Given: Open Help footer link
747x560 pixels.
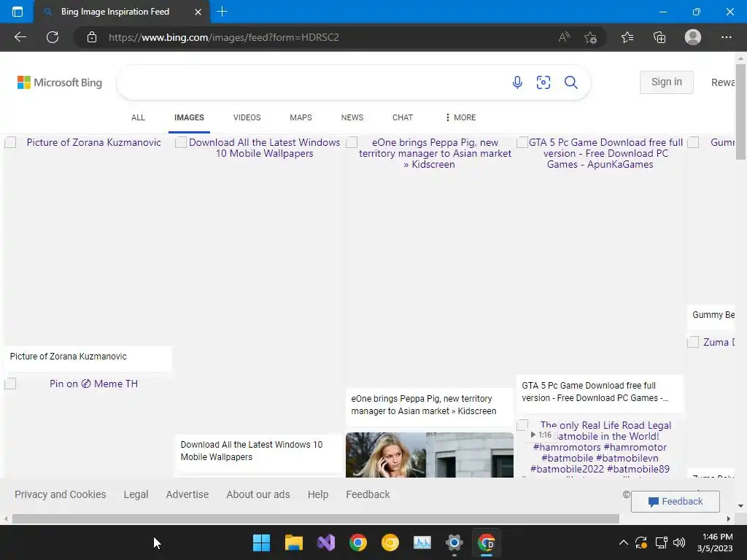Looking at the screenshot, I should [x=318, y=494].
